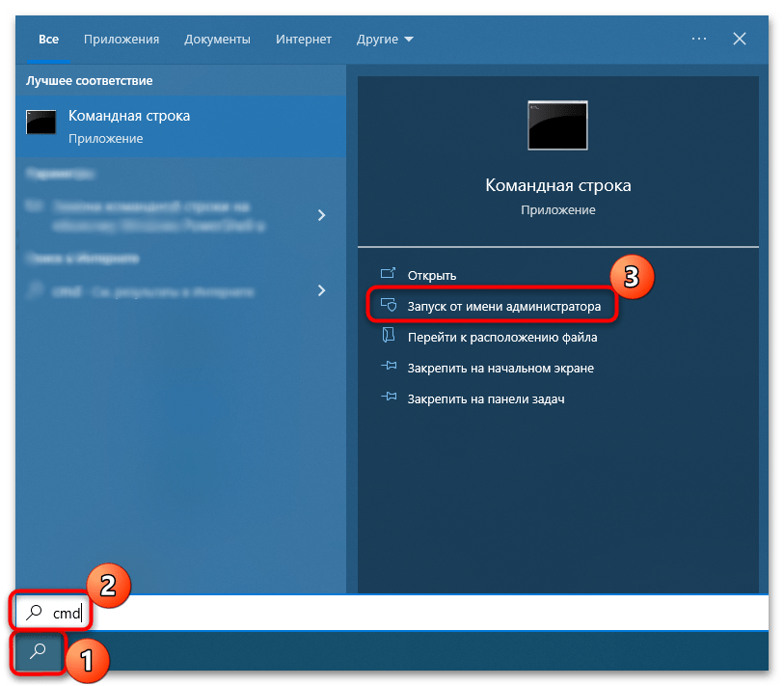
Task: Click the Лучшее соответствие heading
Action: tap(89, 80)
